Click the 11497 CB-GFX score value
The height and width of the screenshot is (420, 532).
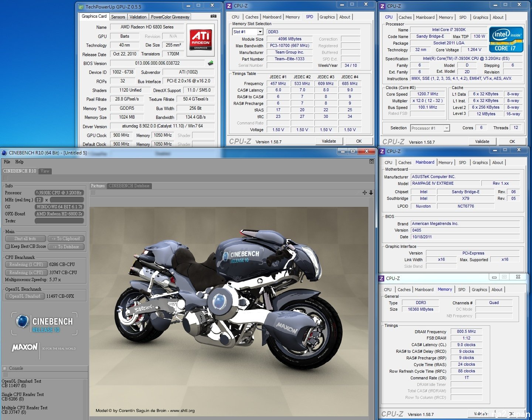pyautogui.click(x=60, y=296)
